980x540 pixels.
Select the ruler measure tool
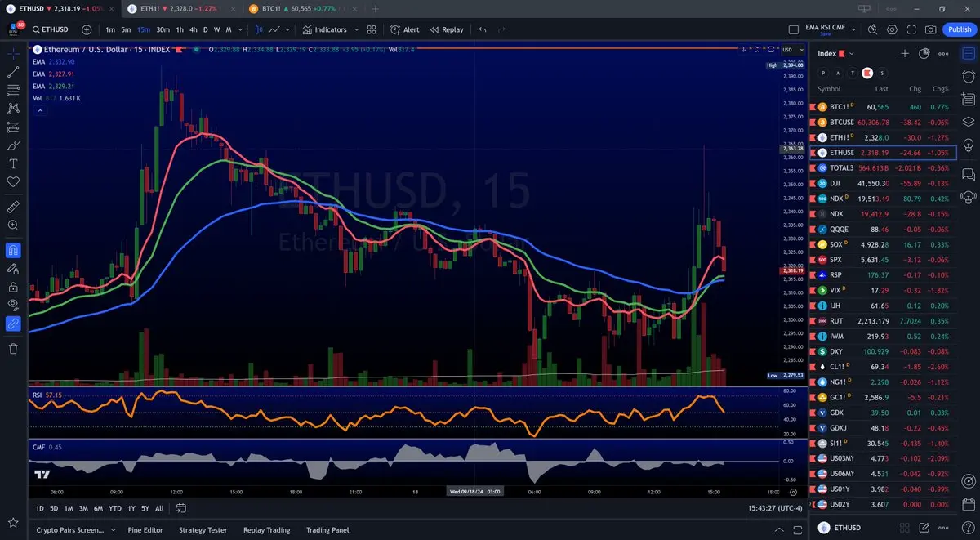coord(13,206)
